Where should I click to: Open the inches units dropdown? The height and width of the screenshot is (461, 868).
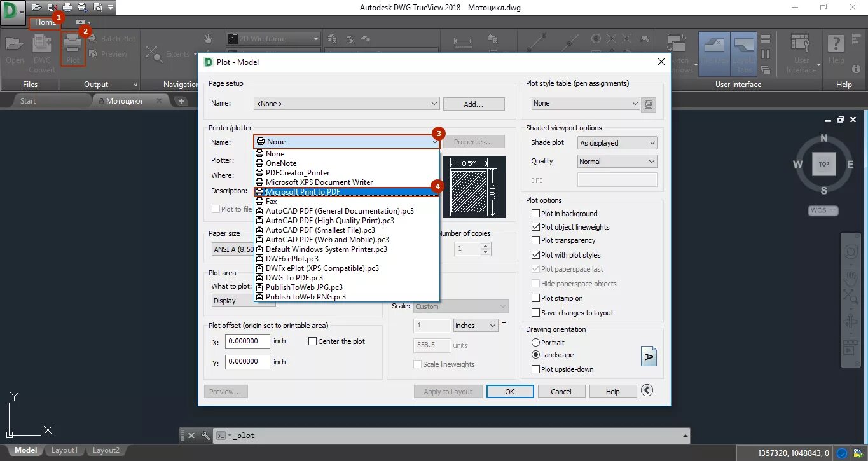tap(476, 326)
